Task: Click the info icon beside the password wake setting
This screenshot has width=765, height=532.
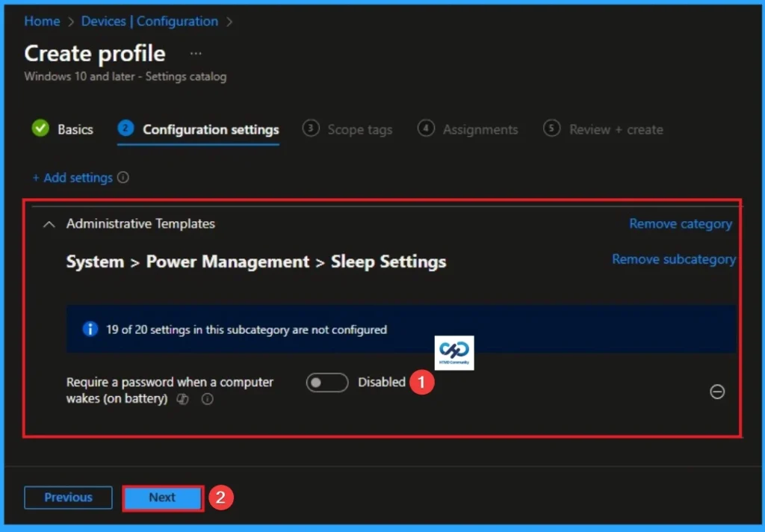Action: click(207, 399)
